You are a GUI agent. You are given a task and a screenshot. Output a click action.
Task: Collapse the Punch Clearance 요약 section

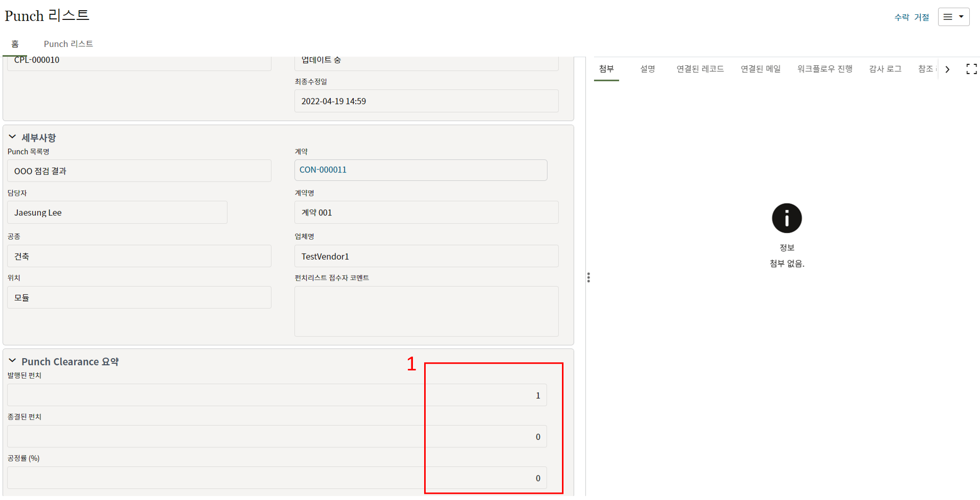12,361
